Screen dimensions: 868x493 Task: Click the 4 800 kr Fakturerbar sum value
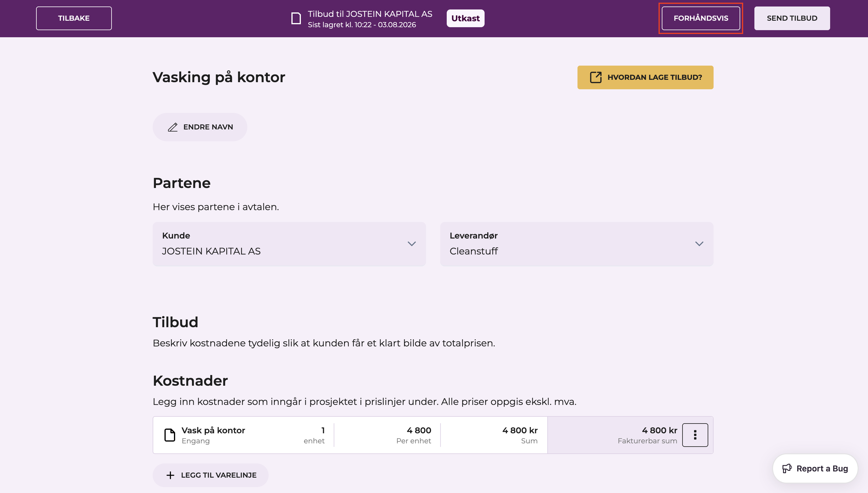[647, 435]
